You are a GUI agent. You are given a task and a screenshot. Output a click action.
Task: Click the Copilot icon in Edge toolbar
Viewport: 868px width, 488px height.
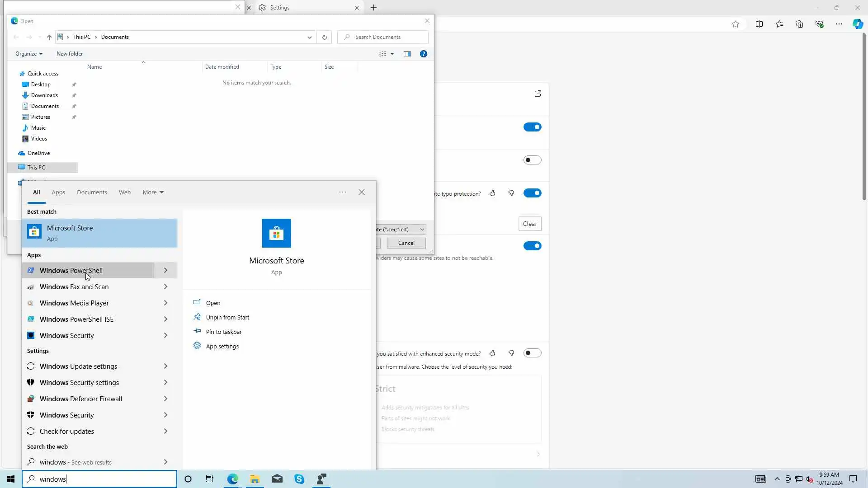tap(858, 24)
